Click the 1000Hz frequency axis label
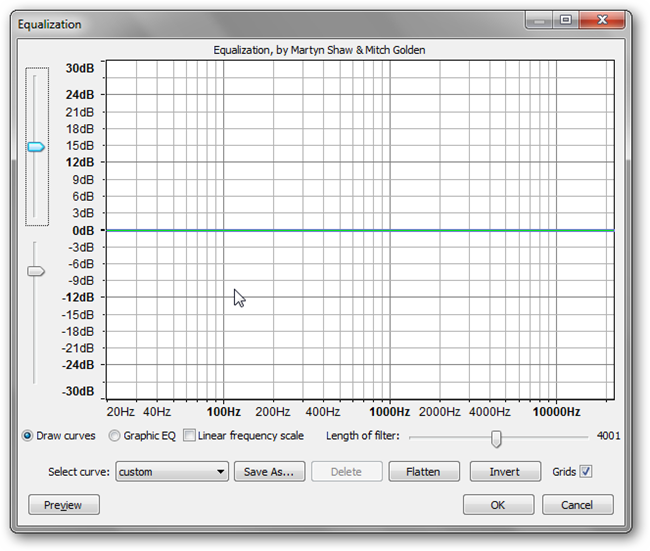The image size is (650, 551). click(x=390, y=412)
